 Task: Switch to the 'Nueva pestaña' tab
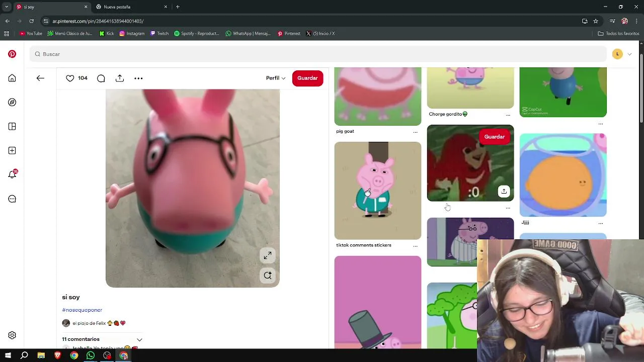tap(132, 7)
